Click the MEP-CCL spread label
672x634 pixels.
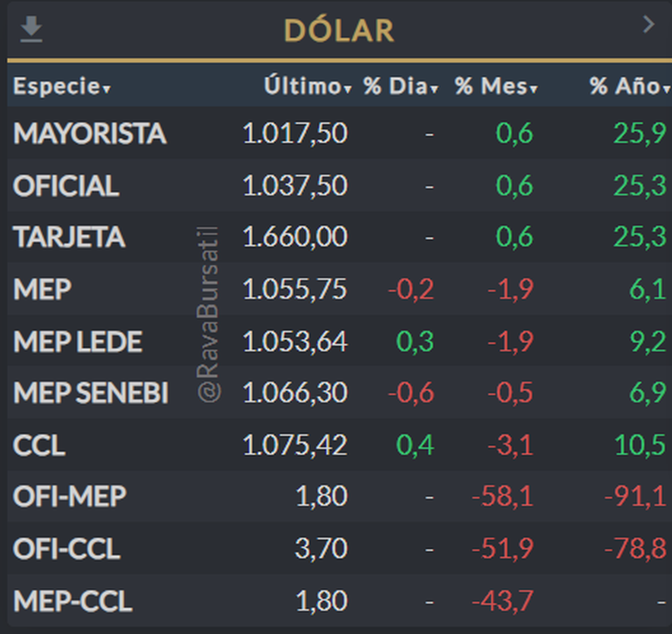73,602
